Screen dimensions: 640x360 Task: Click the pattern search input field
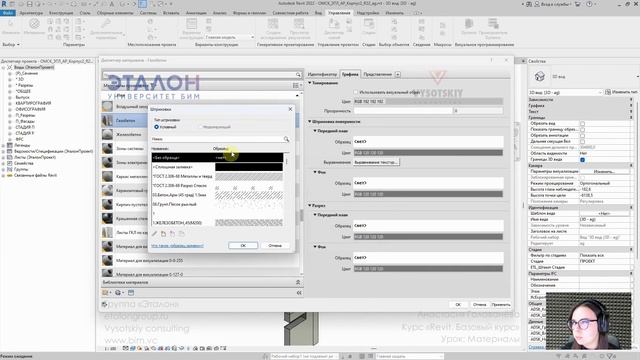[x=217, y=139]
